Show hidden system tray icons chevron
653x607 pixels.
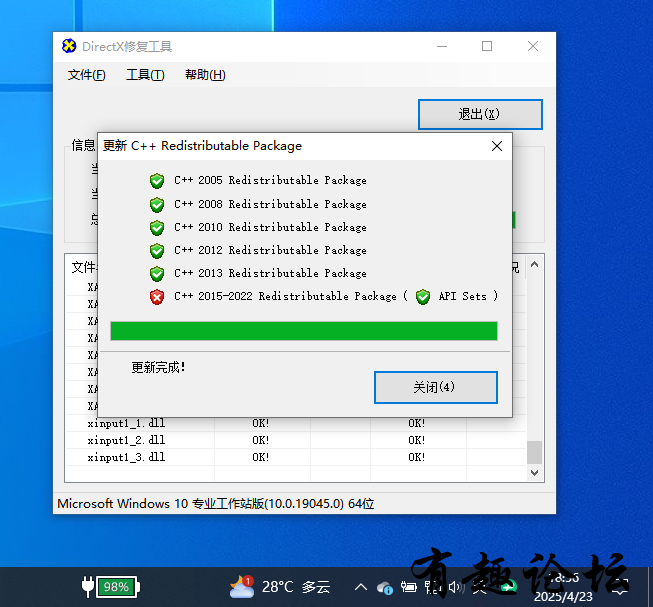[x=361, y=587]
